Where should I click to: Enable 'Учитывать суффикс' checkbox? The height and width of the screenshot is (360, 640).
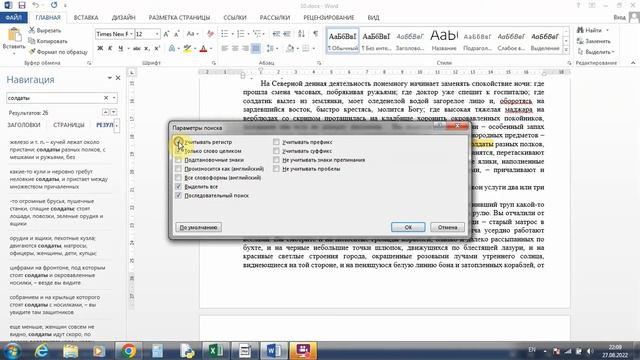pos(276,151)
